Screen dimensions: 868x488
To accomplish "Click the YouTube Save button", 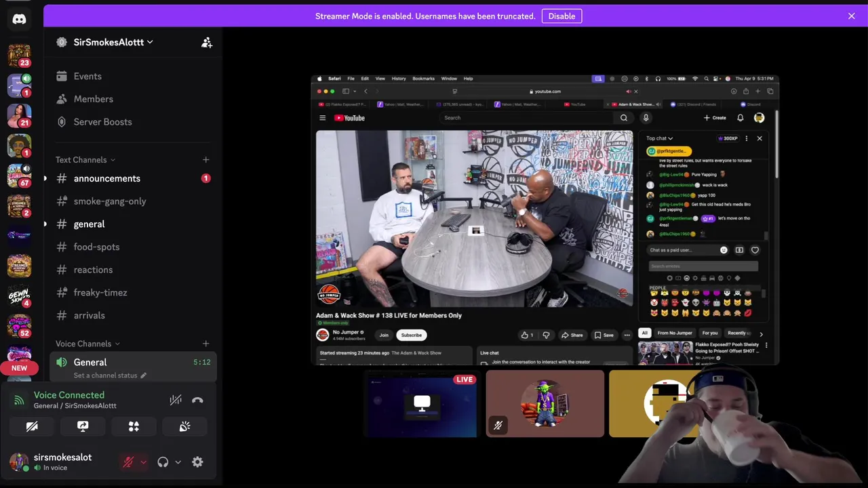I will coord(604,335).
